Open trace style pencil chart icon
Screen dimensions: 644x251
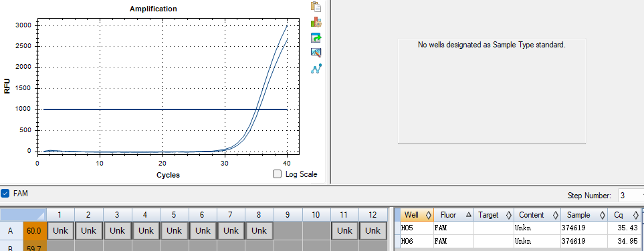click(316, 53)
